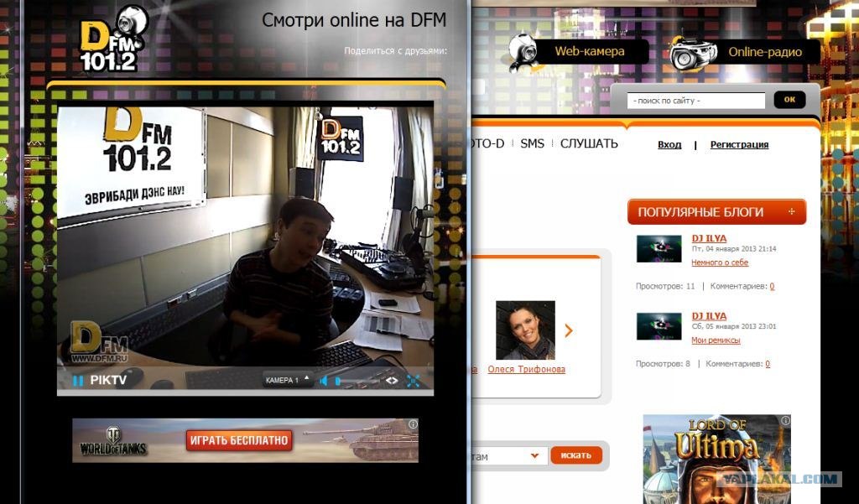Click the DFM 101.2 logo in popup header
The width and height of the screenshot is (859, 504).
113,39
